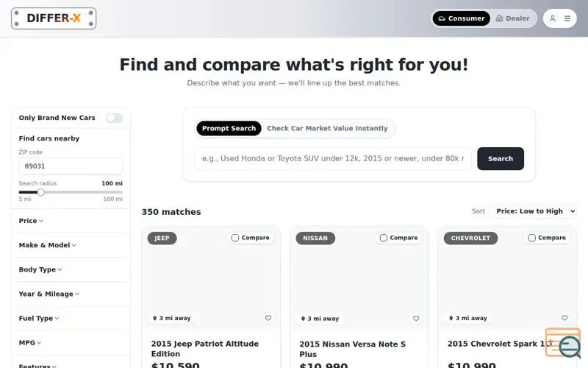Open 2015 Chevrolet Spark listing title
The width and height of the screenshot is (588, 368).
pos(500,344)
